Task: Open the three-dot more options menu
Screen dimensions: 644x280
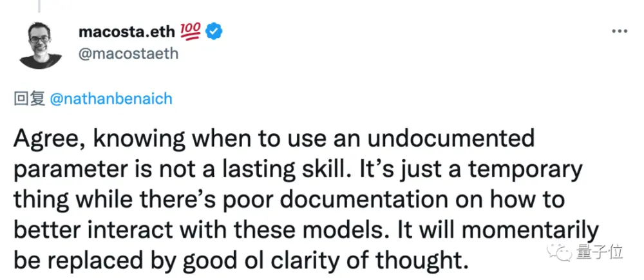Action: coord(620,31)
